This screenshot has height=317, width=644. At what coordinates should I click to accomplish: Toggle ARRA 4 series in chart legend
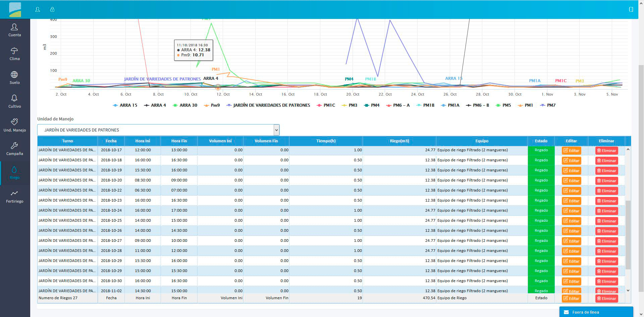155,105
